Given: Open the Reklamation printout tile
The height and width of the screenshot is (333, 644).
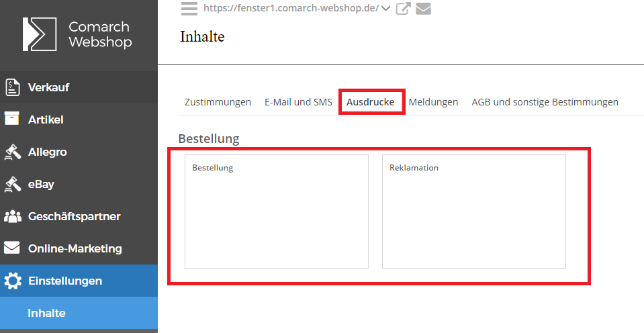Looking at the screenshot, I should (473, 211).
